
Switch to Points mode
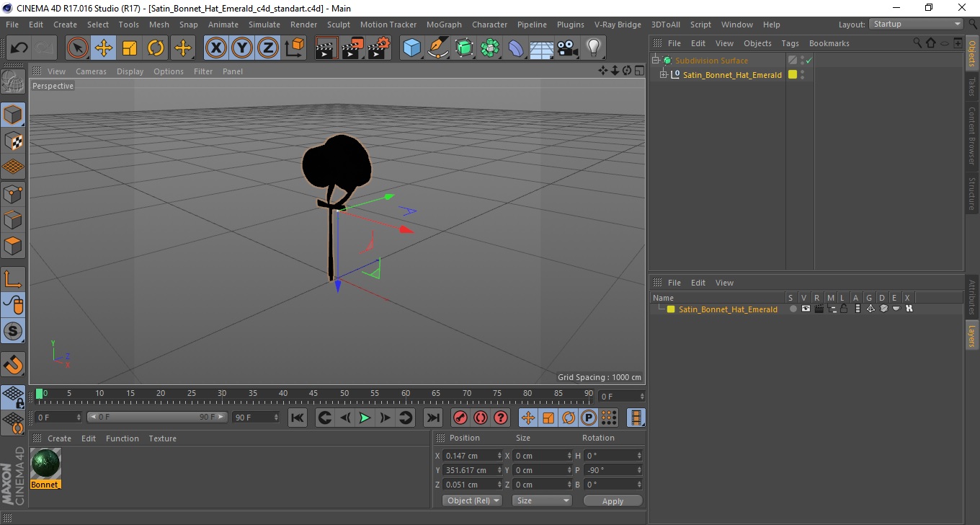point(13,193)
